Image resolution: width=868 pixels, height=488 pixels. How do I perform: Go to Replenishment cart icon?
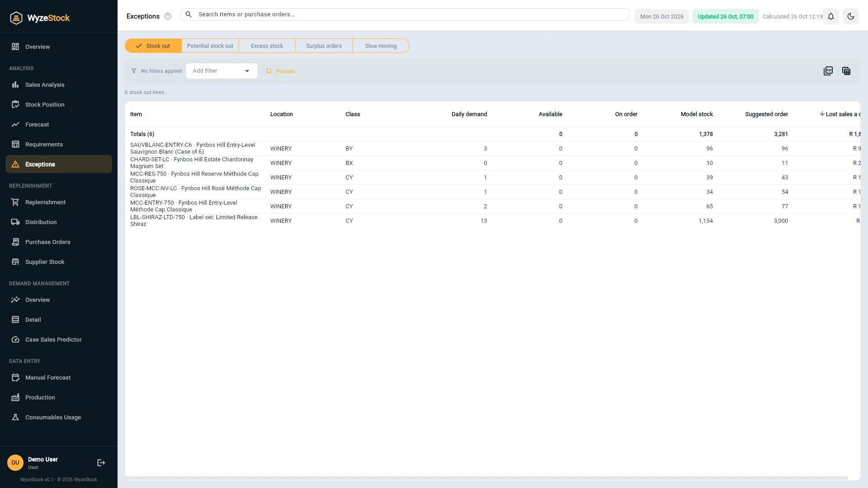tap(15, 202)
